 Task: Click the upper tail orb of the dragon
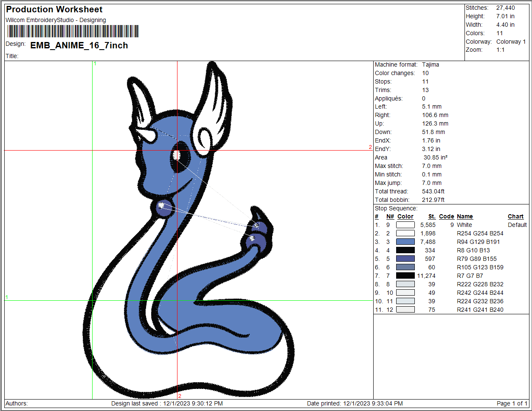259,228
